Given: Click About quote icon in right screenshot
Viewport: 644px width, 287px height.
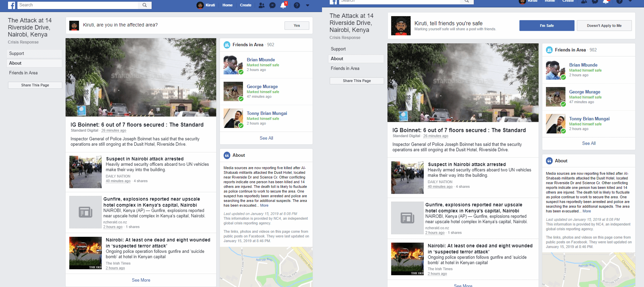Looking at the screenshot, I should coord(549,161).
